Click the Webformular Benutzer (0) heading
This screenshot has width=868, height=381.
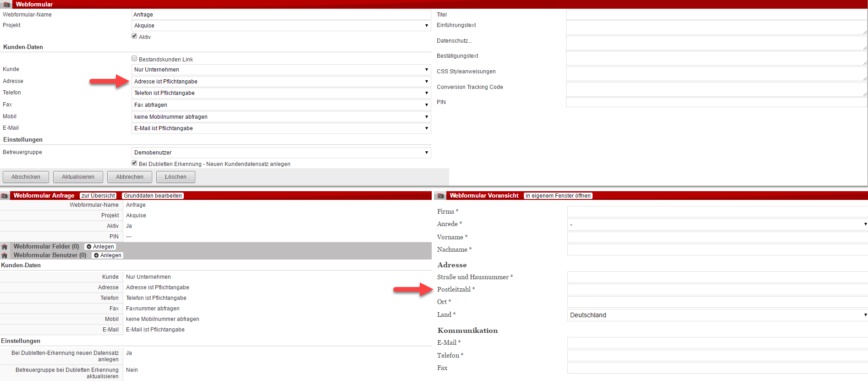click(50, 255)
